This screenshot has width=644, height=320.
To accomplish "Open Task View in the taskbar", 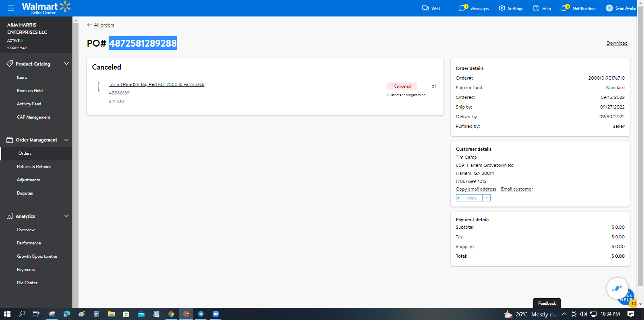I will coord(36,314).
